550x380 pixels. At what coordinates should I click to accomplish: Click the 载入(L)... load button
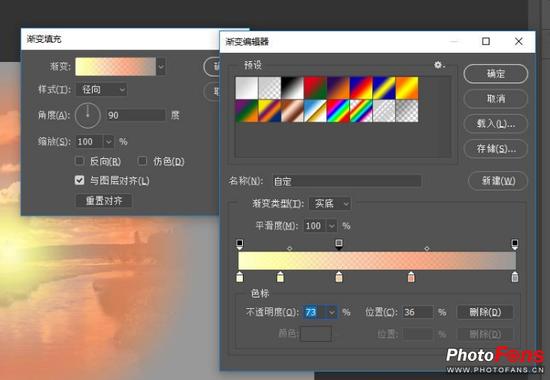coord(496,124)
